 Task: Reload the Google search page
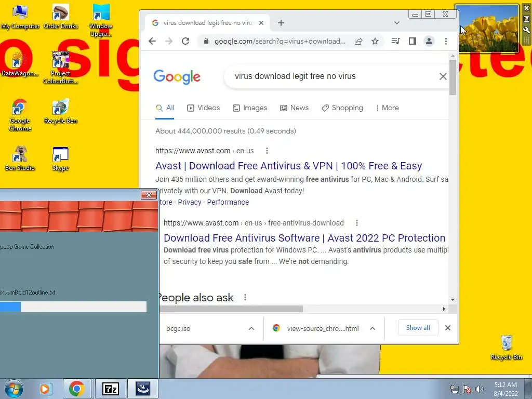185,41
